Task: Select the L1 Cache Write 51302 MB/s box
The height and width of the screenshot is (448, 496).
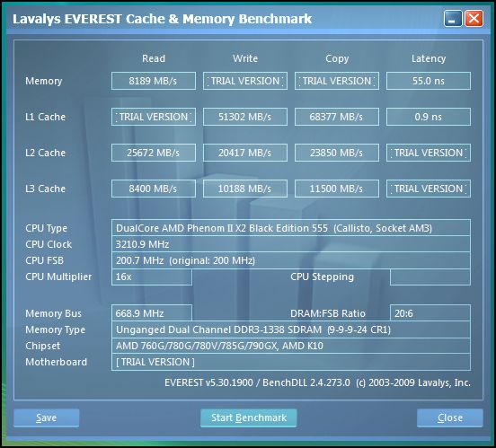Action: pos(245,117)
